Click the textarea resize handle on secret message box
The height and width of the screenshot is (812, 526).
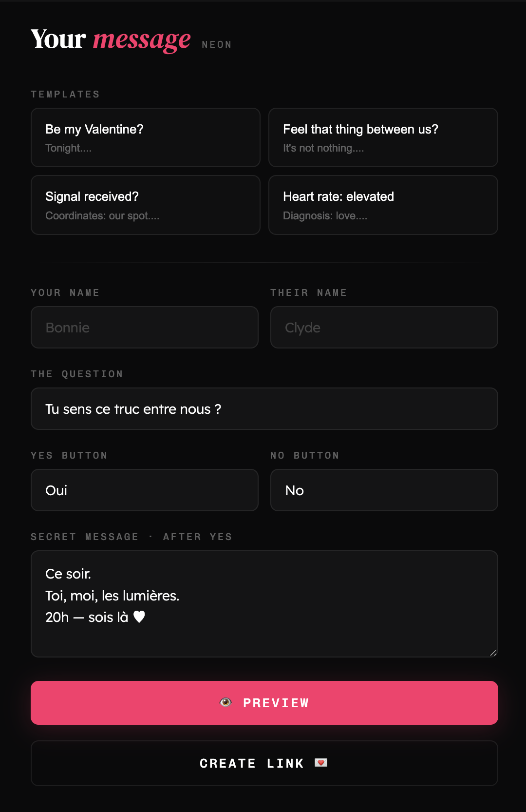(493, 652)
